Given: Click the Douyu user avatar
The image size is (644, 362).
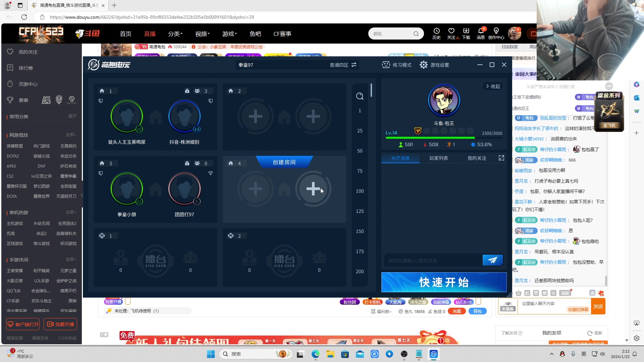Looking at the screenshot, I should (x=514, y=34).
